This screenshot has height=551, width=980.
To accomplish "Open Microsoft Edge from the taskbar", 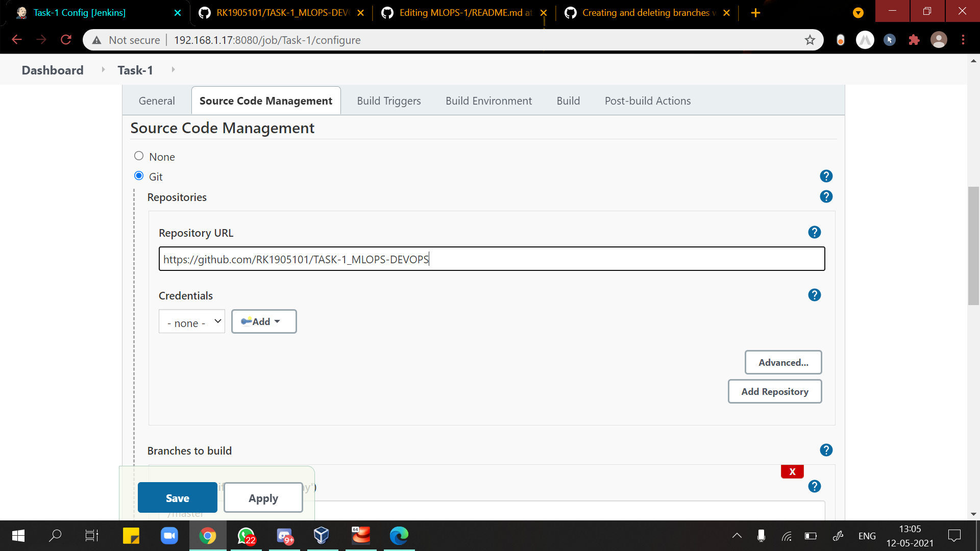I will [x=399, y=536].
